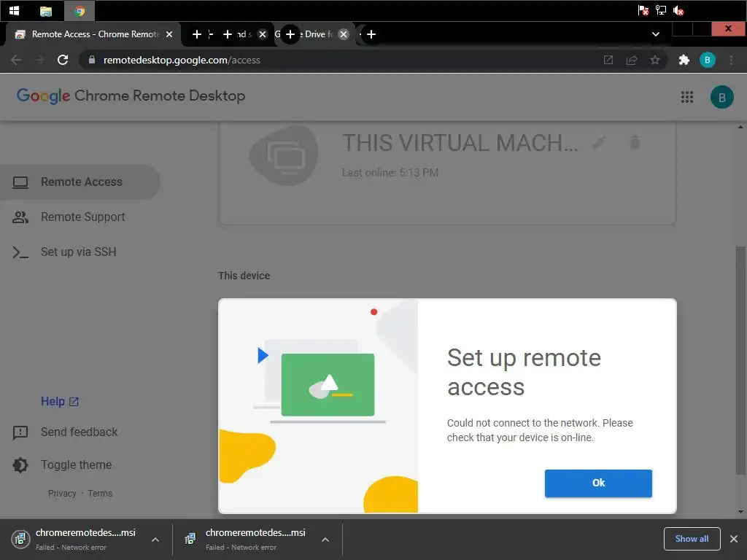Open the Privacy link
This screenshot has width=747, height=560.
tap(62, 494)
